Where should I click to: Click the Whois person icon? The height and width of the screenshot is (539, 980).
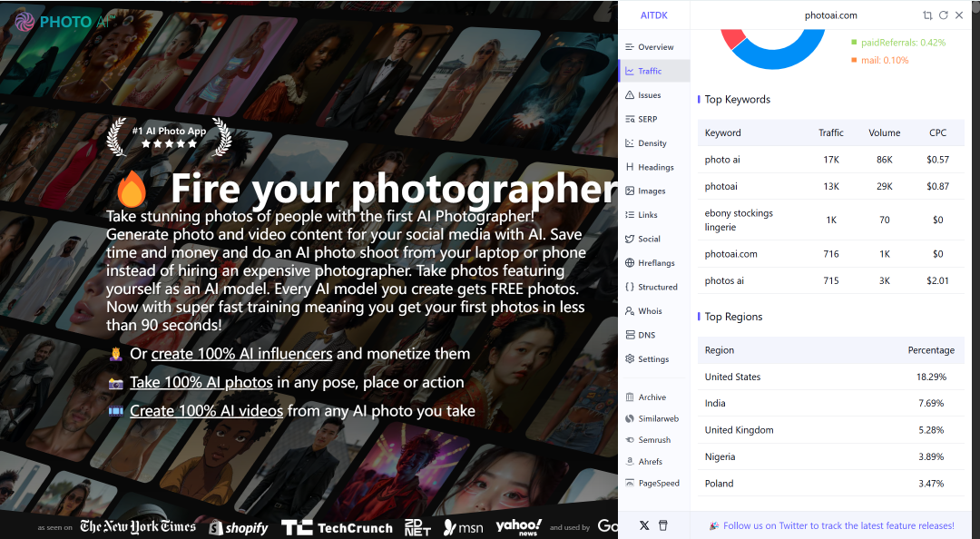click(x=630, y=310)
